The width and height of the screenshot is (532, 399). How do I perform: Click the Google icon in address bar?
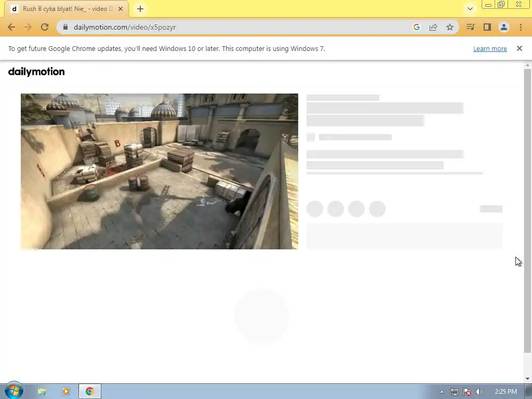click(417, 27)
